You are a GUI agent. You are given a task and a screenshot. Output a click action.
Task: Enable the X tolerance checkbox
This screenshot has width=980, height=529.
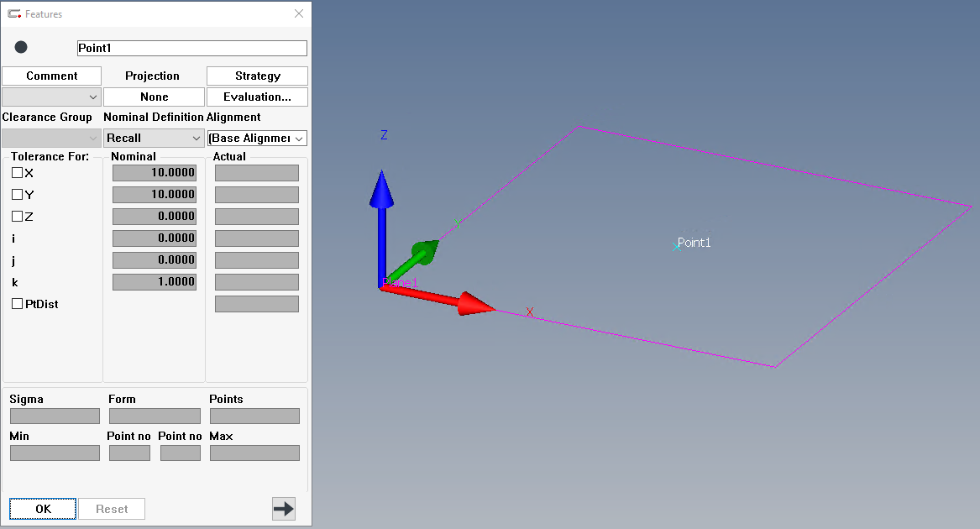coord(17,173)
